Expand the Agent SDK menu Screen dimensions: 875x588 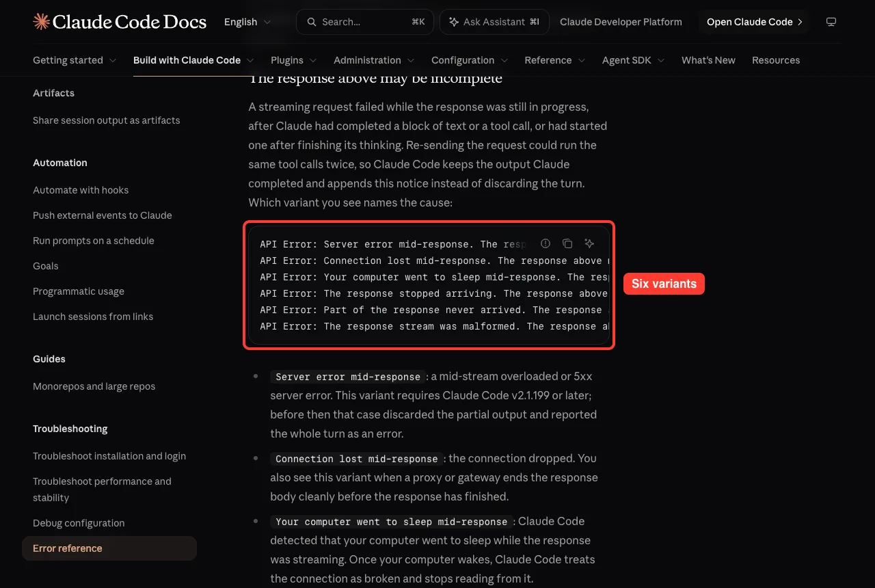tap(634, 60)
